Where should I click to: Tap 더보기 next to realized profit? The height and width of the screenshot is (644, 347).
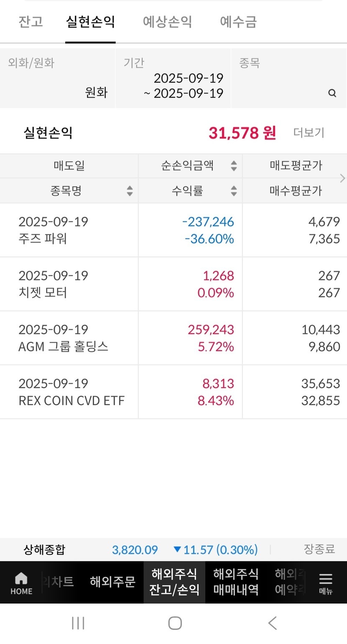pyautogui.click(x=309, y=133)
